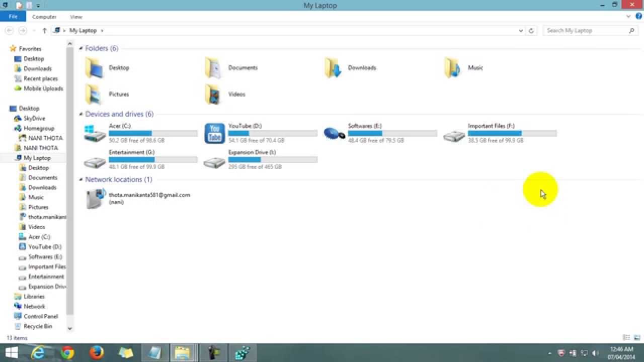644x362 pixels.
Task: Switch to details view using the status bar icon
Action: 626,338
